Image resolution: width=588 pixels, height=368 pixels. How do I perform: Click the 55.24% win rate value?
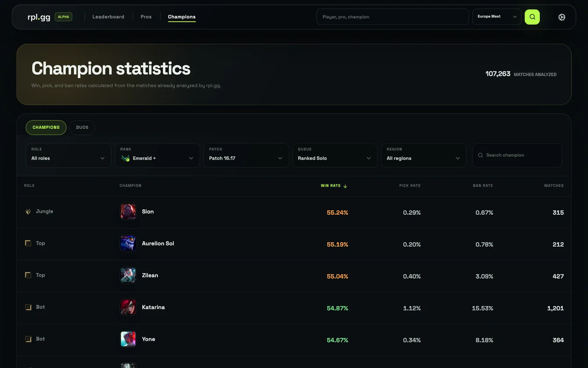(337, 212)
